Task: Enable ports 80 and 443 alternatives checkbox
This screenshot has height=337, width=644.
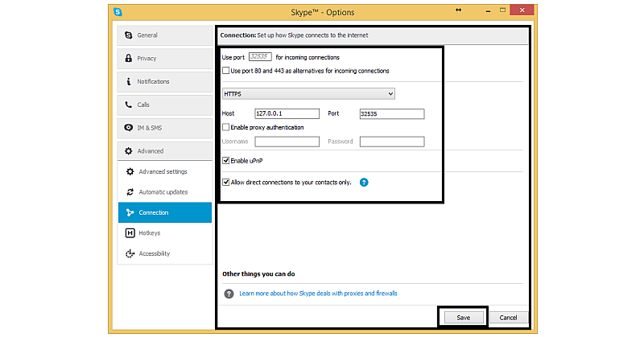Action: 226,71
